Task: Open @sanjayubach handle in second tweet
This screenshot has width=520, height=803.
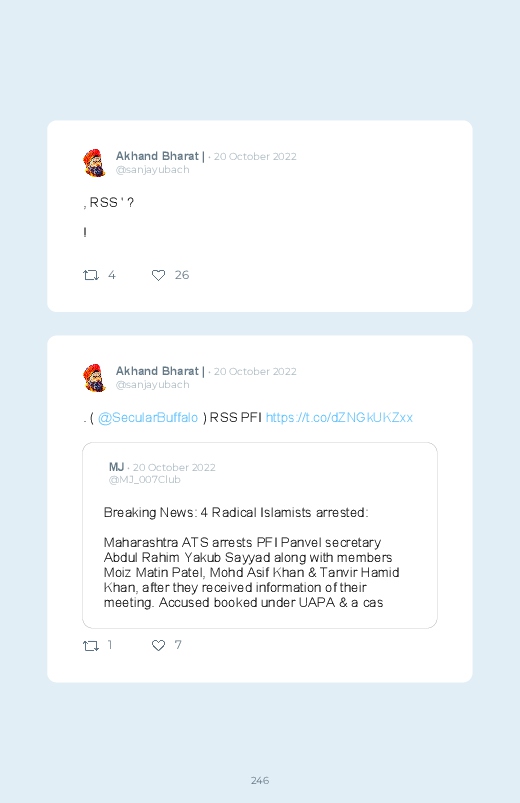Action: (x=153, y=385)
